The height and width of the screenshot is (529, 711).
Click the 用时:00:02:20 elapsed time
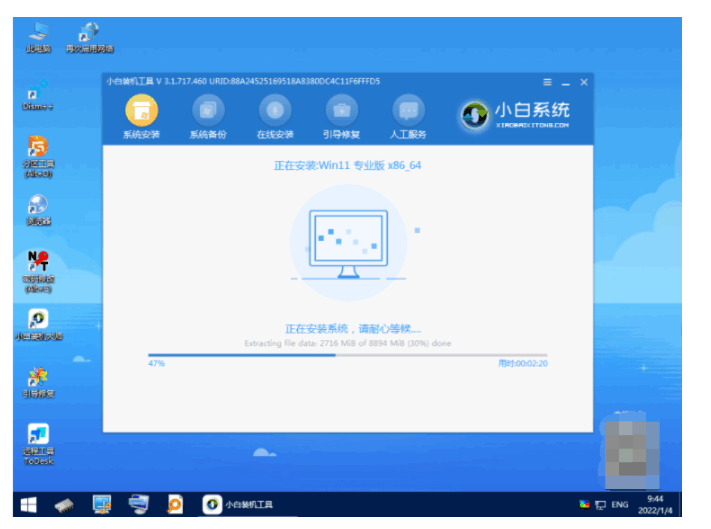point(523,364)
